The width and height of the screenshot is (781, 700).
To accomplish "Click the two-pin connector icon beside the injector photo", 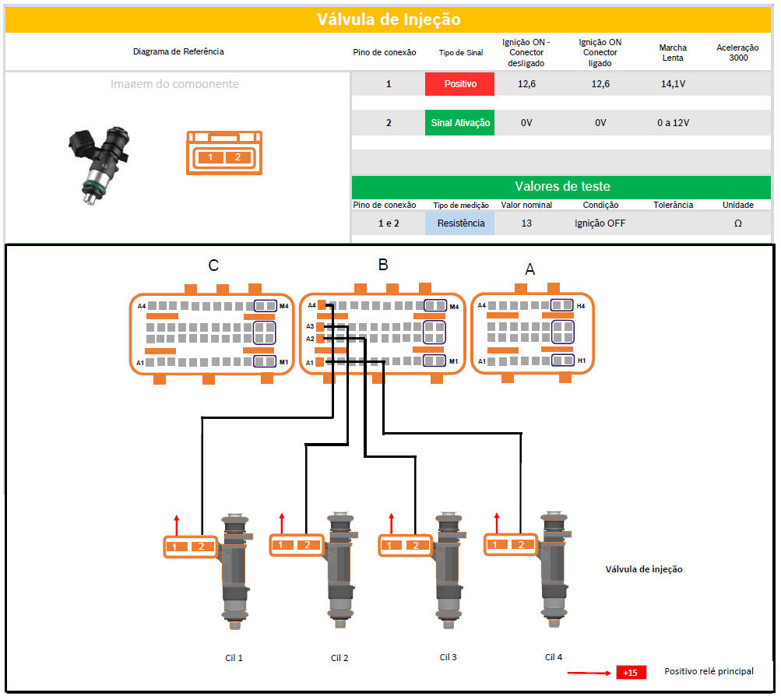I will click(223, 153).
